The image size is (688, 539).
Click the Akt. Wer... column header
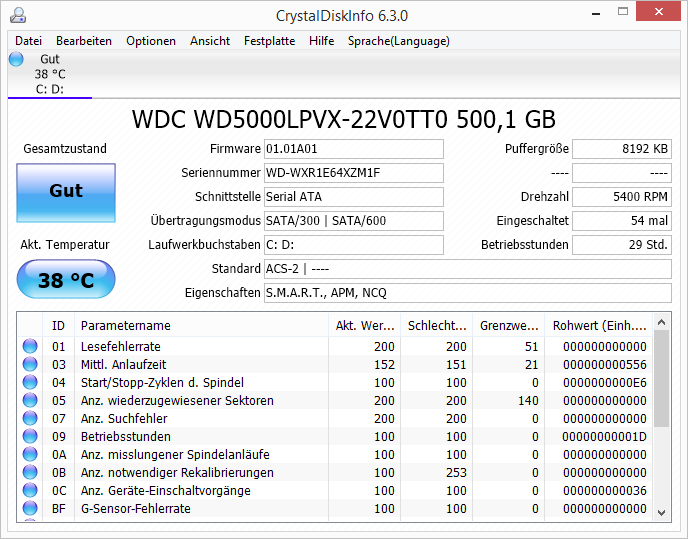pyautogui.click(x=364, y=325)
